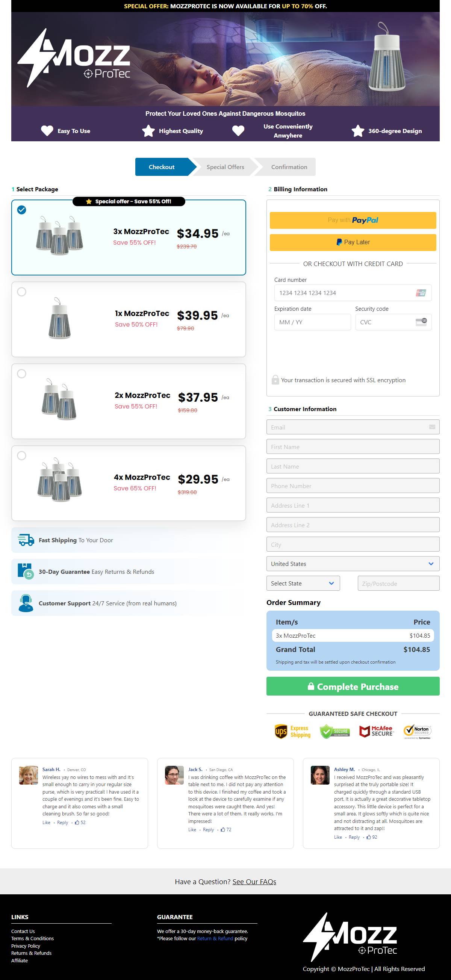Focus the First Name input field
This screenshot has width=451, height=980.
pos(353,447)
